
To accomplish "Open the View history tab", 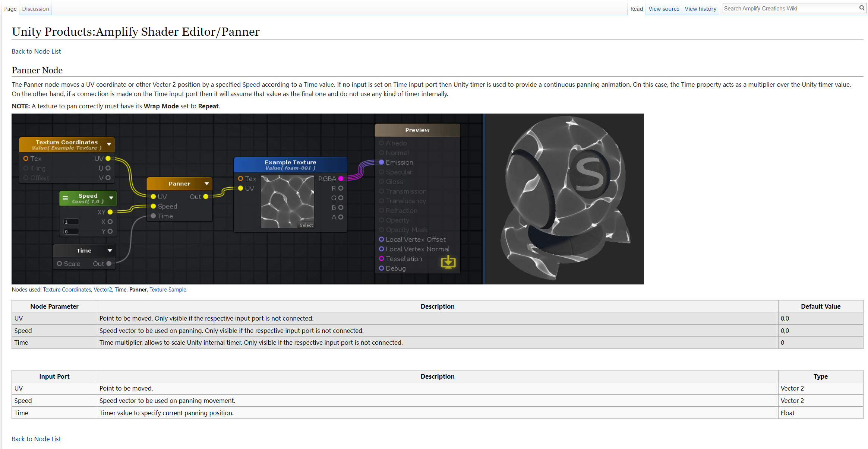I will pos(700,9).
